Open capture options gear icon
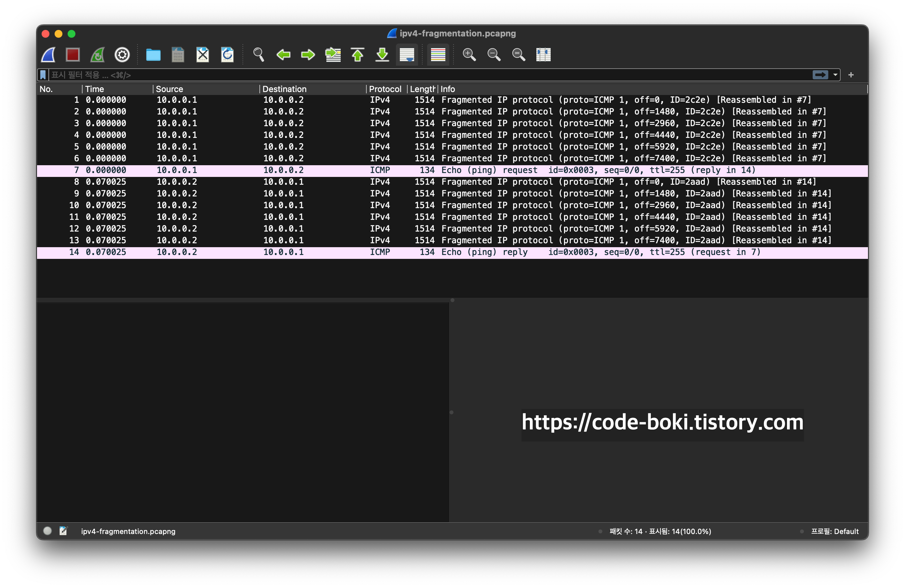The width and height of the screenshot is (905, 588). (122, 54)
